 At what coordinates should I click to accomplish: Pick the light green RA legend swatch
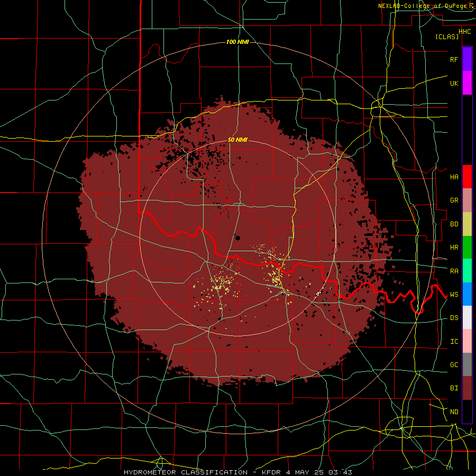click(x=467, y=271)
